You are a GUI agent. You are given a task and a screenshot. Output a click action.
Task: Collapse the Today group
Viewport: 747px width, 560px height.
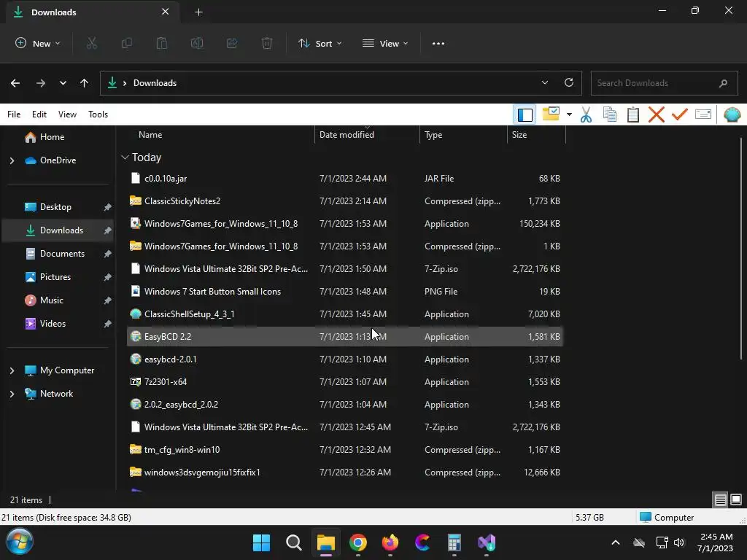[x=125, y=157]
